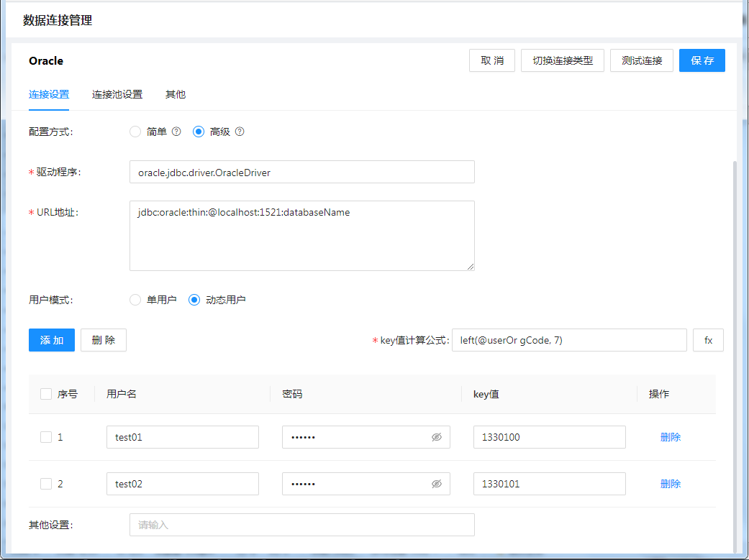749x560 pixels.
Task: Click 保存 to save connection
Action: pos(702,60)
